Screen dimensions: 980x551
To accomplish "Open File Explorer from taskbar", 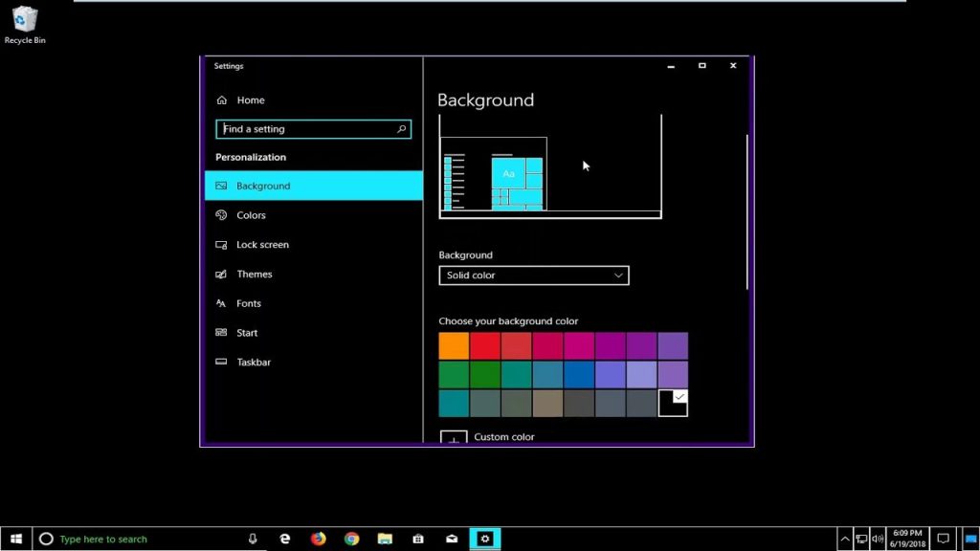I will [385, 539].
